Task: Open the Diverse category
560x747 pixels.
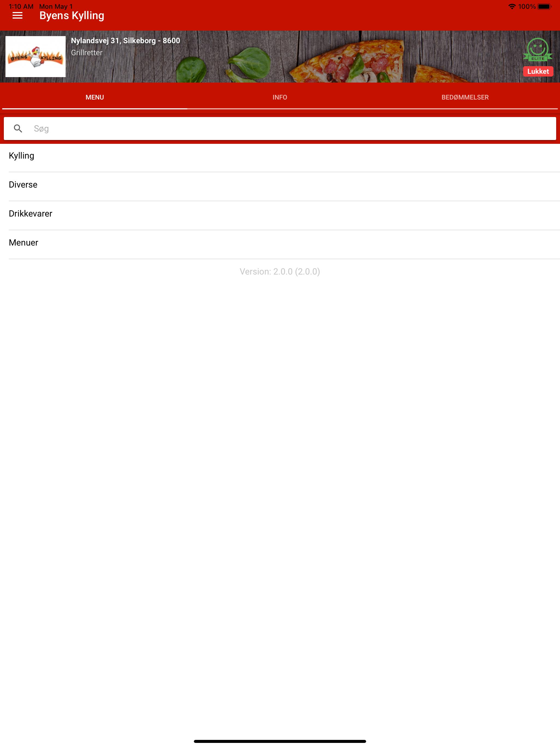Action: (x=280, y=186)
